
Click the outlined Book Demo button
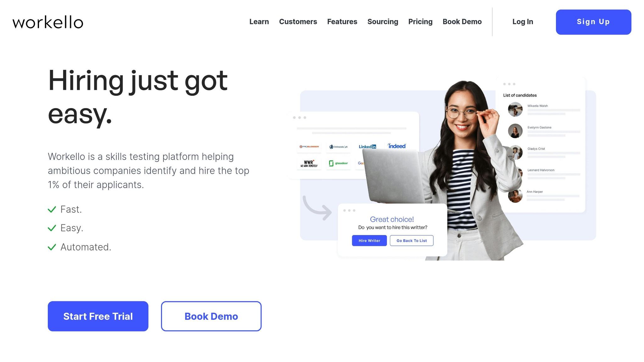(211, 316)
